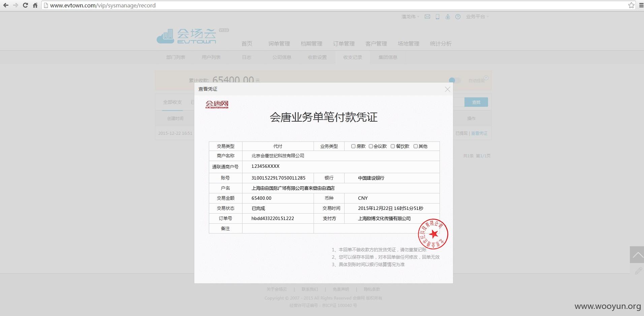644x316 pixels.
Task: Select the 全部收支 filter tab
Action: [172, 102]
